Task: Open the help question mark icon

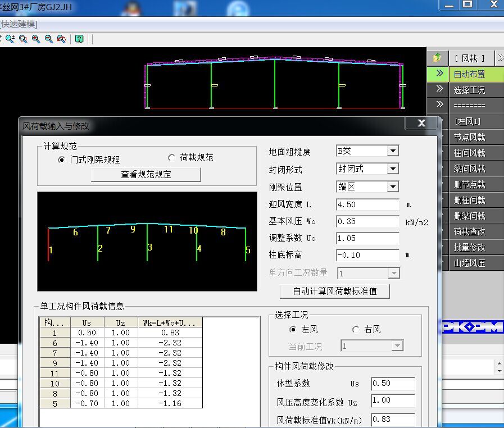Action: point(79,39)
